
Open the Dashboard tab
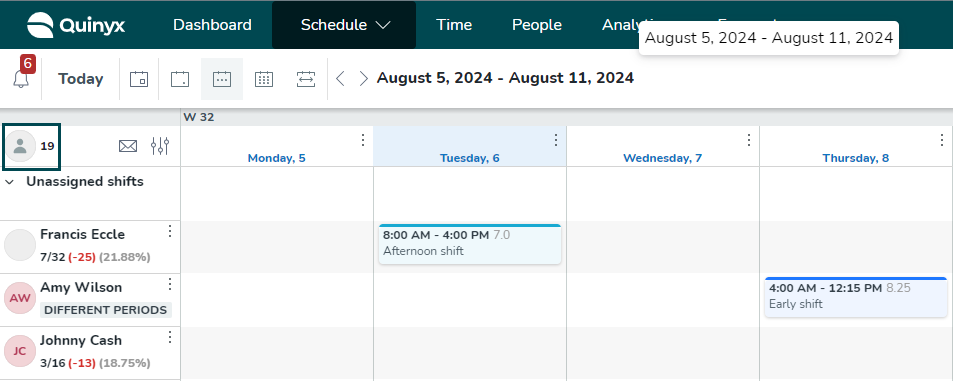tap(212, 25)
